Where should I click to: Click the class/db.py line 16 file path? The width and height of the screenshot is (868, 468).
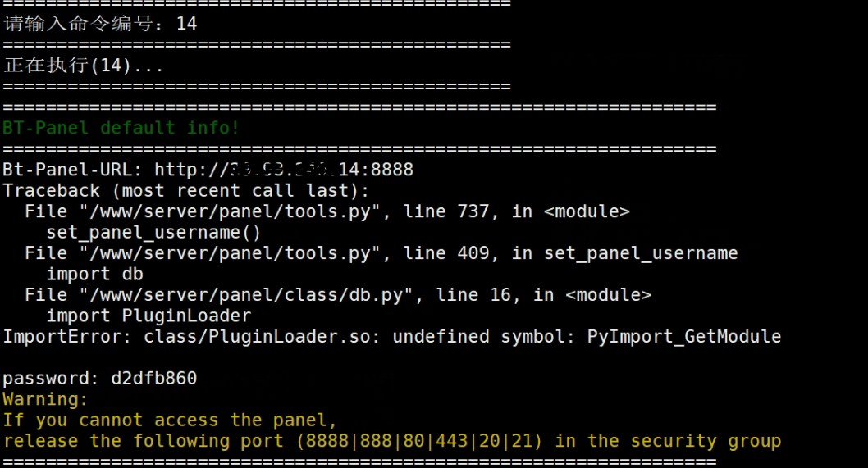pos(246,295)
